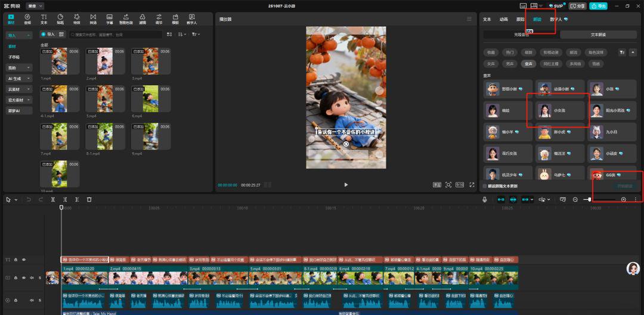Viewport: 644px width, 315px height.
Task: Open the media filter dropdown
Action: [196, 35]
